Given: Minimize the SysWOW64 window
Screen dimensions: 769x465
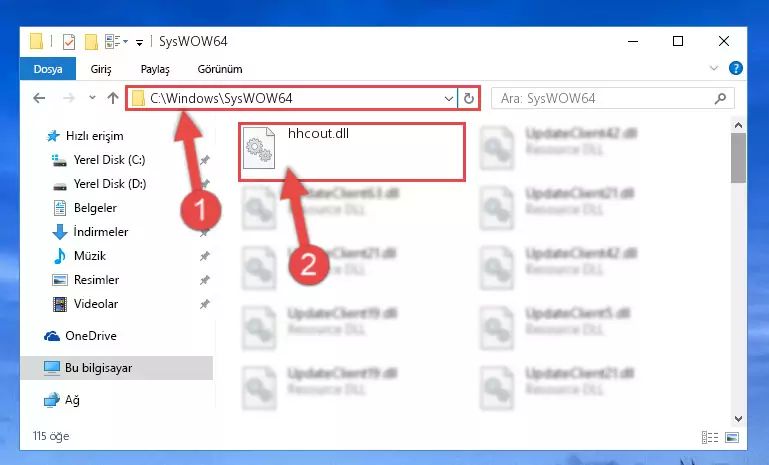Looking at the screenshot, I should 633,41.
